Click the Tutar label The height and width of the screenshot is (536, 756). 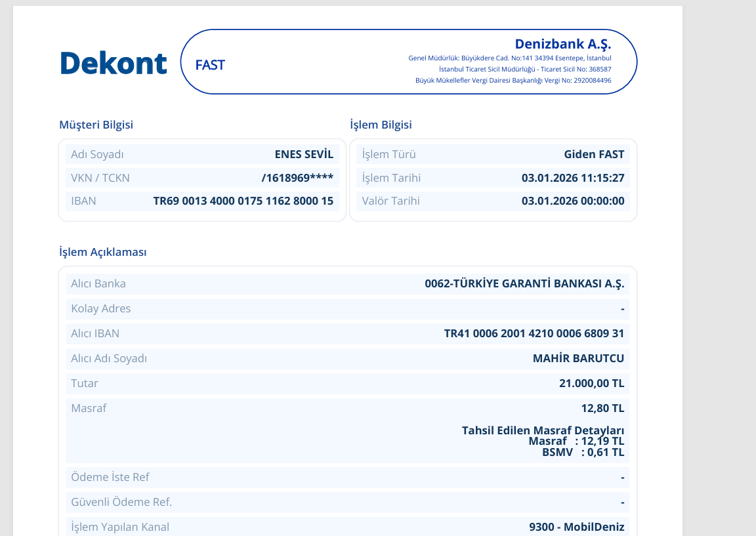point(85,383)
